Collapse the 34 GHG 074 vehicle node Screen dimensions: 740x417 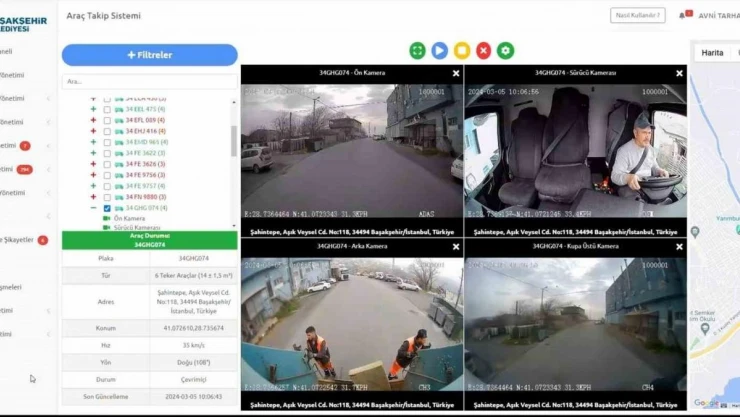[x=93, y=208]
